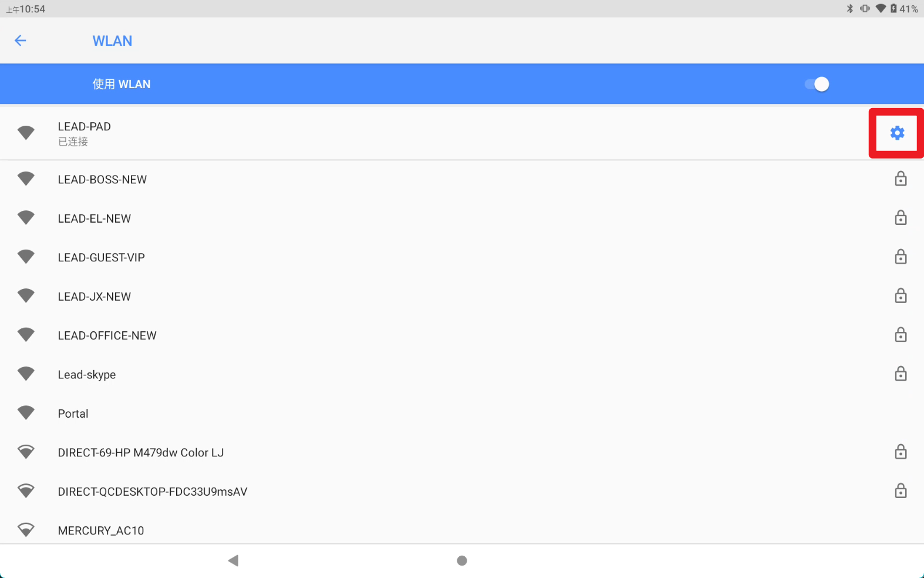Tap the lock icon on LEAD-JX-NEW row
The height and width of the screenshot is (578, 924).
901,296
